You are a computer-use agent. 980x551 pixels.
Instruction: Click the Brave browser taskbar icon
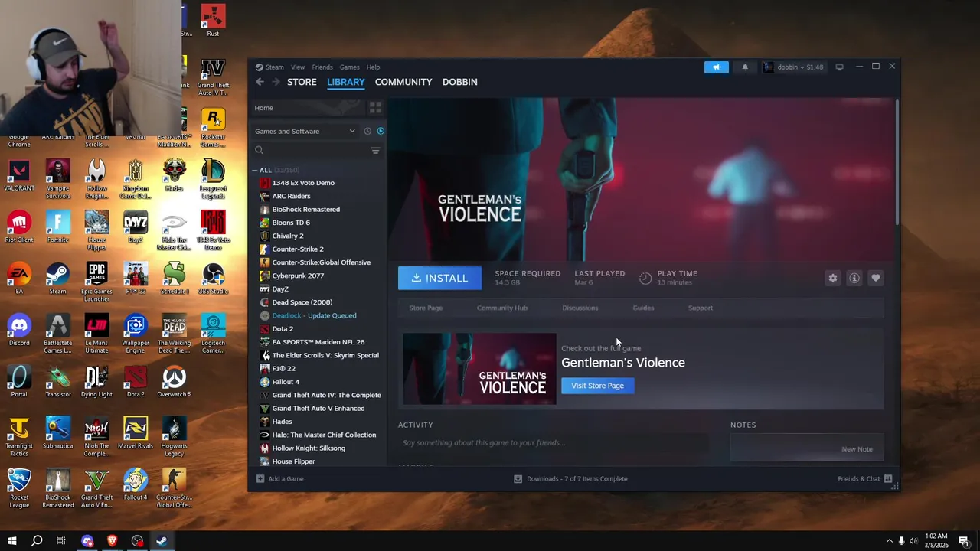coord(112,541)
